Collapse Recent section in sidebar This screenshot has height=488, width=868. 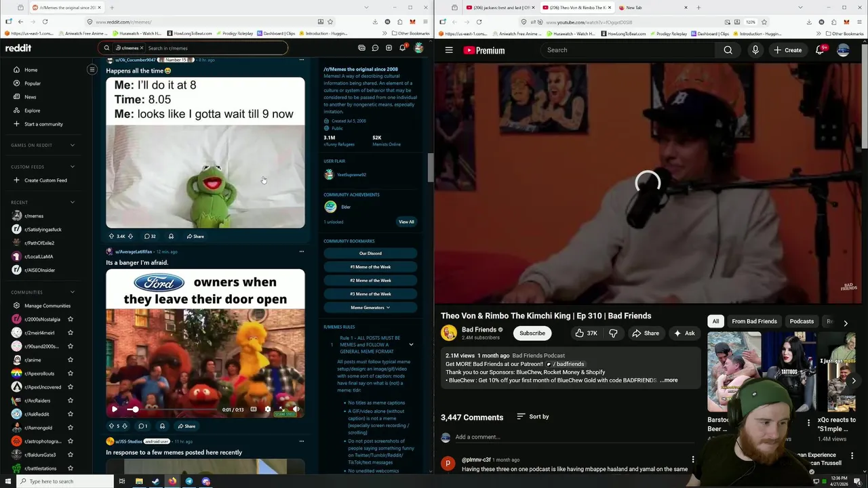point(73,202)
